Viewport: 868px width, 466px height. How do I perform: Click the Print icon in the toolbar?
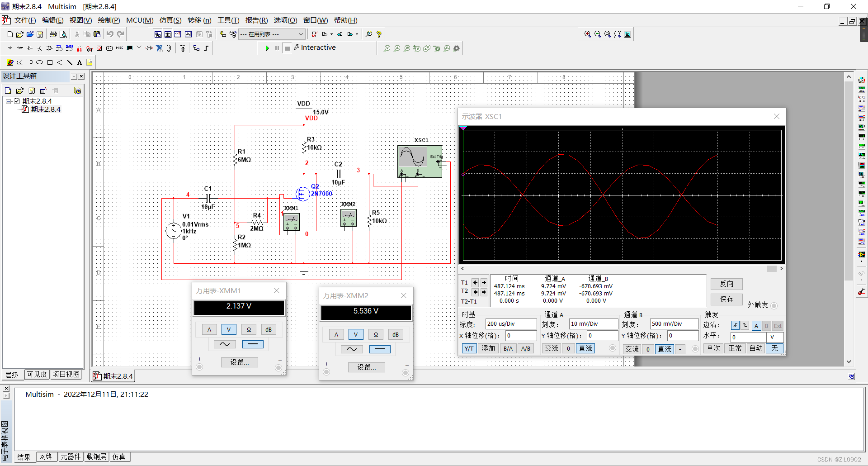[53, 34]
